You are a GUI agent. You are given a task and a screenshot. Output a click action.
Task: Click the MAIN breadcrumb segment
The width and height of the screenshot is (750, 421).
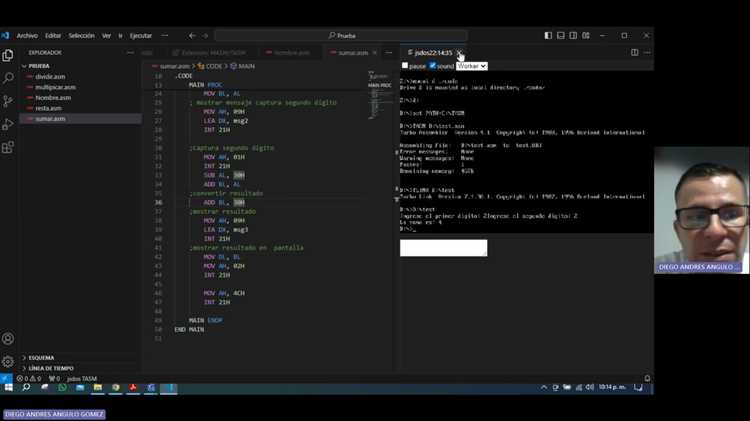tap(243, 66)
